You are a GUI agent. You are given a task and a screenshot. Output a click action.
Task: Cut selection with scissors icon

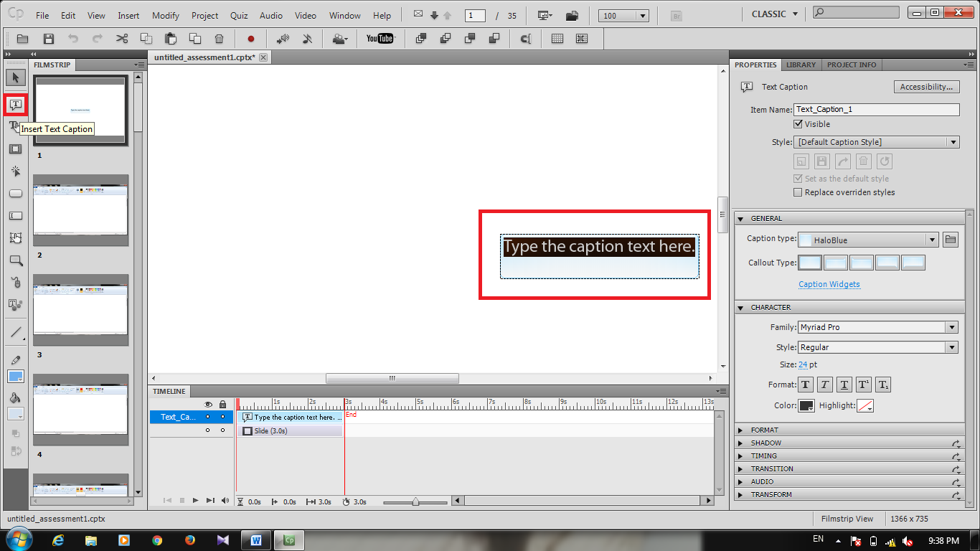[x=122, y=39]
